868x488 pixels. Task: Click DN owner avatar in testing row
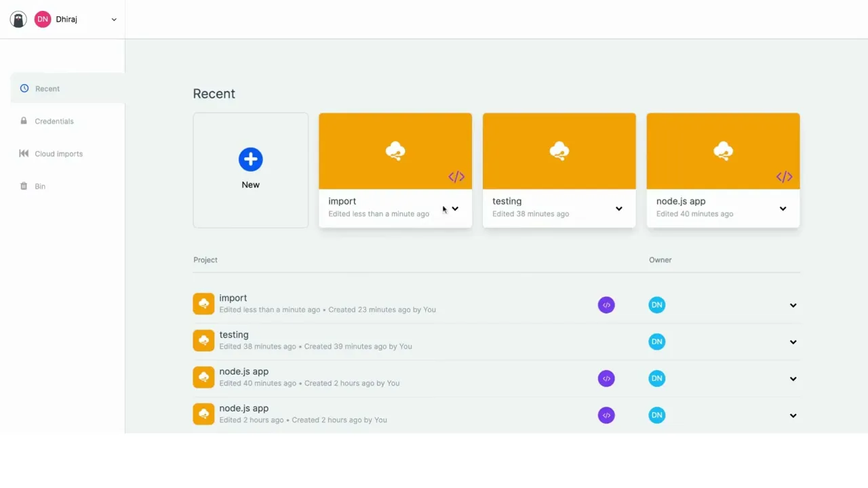click(657, 342)
